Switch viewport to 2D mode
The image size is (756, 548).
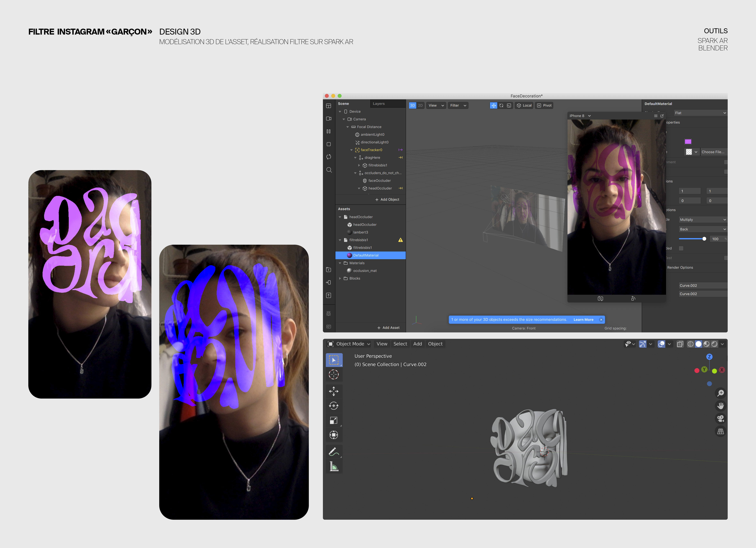coord(420,105)
